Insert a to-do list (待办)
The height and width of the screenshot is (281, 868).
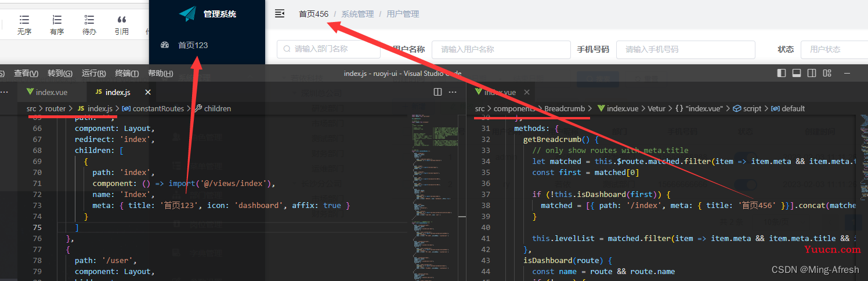tap(89, 21)
